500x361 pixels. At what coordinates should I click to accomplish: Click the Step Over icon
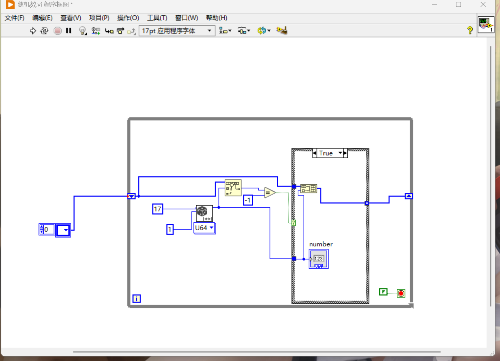click(x=120, y=31)
